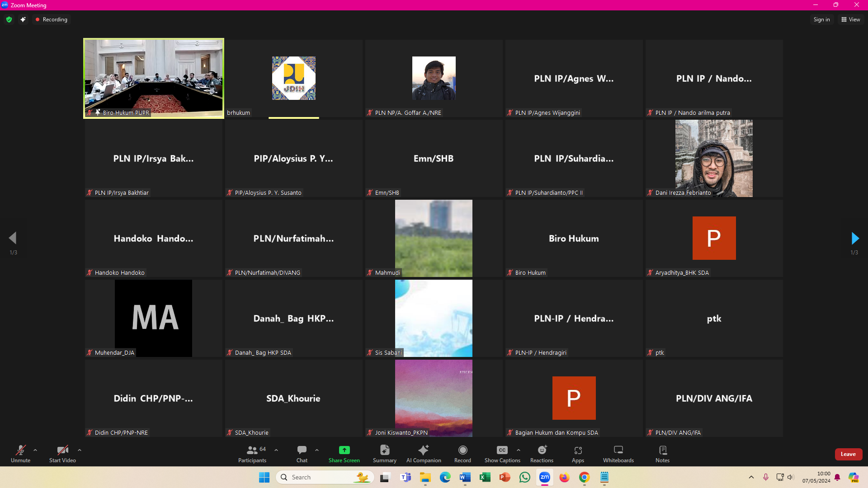Viewport: 868px width, 488px height.
Task: Select Bagian Hukum dan Kompu SDA tile
Action: coord(574,398)
